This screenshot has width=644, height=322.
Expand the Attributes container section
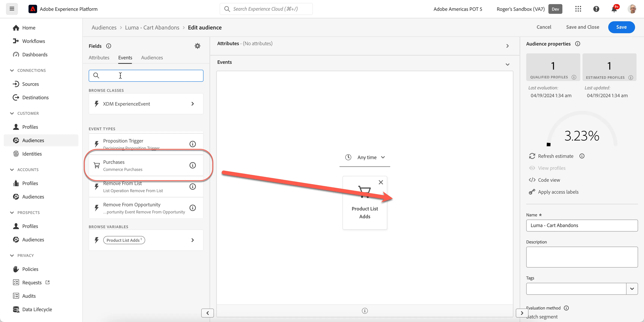507,46
